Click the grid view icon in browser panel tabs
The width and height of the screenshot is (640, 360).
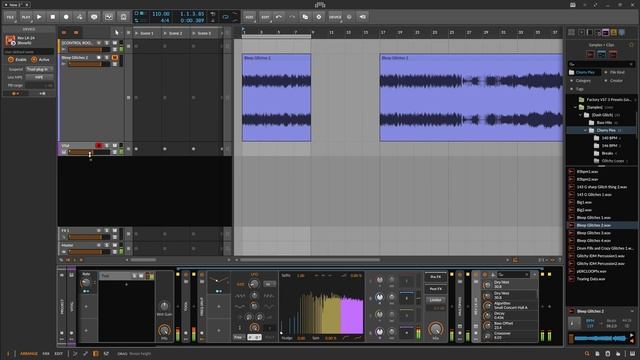571,32
